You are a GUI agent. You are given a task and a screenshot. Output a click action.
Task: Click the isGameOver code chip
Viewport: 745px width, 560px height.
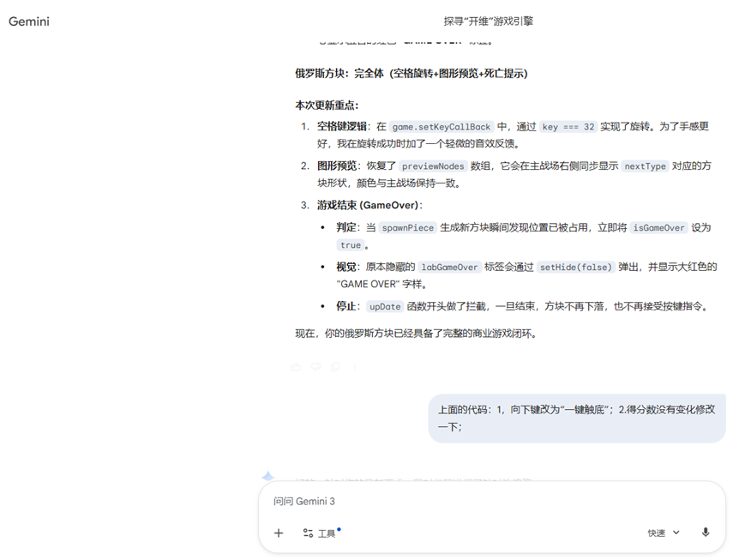[658, 228]
